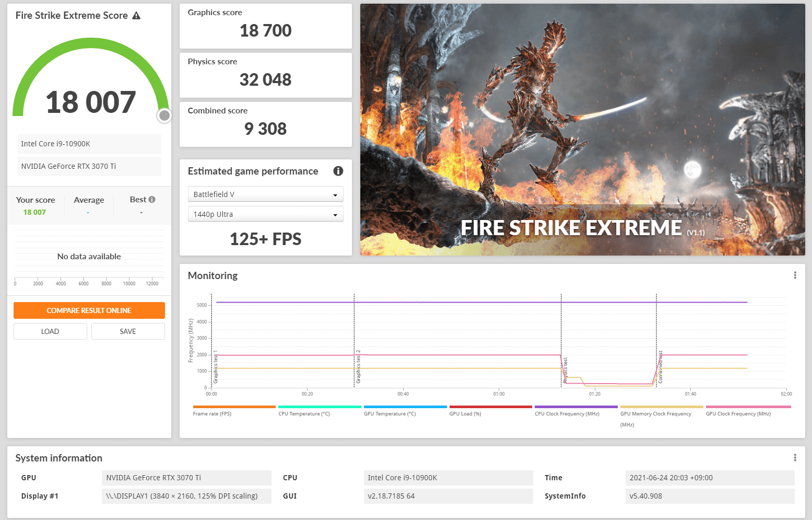812x520 pixels.
Task: Click the gray knob on the score gauge
Action: (164, 115)
